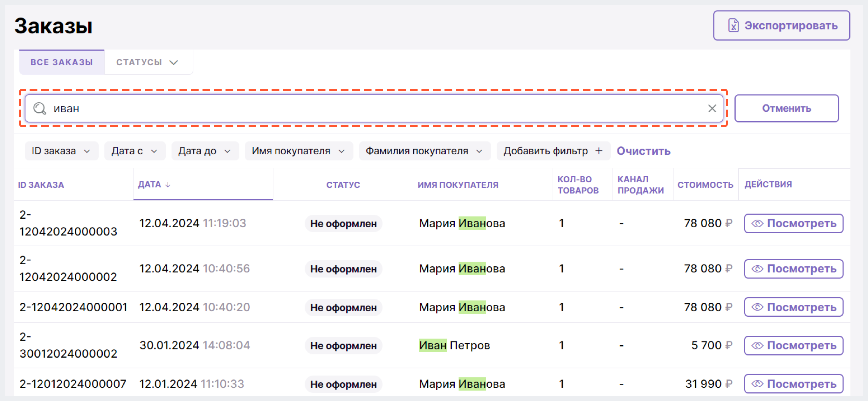Click order ID 2-30012024000002

click(x=68, y=345)
